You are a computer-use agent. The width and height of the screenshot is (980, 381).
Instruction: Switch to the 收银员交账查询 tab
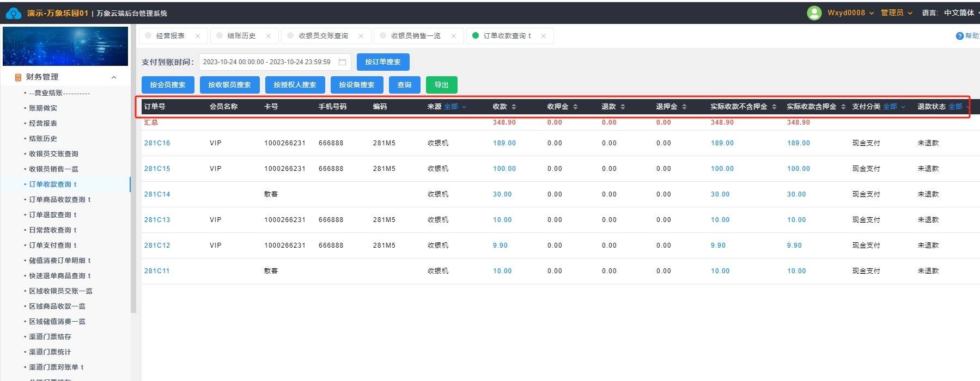(323, 36)
